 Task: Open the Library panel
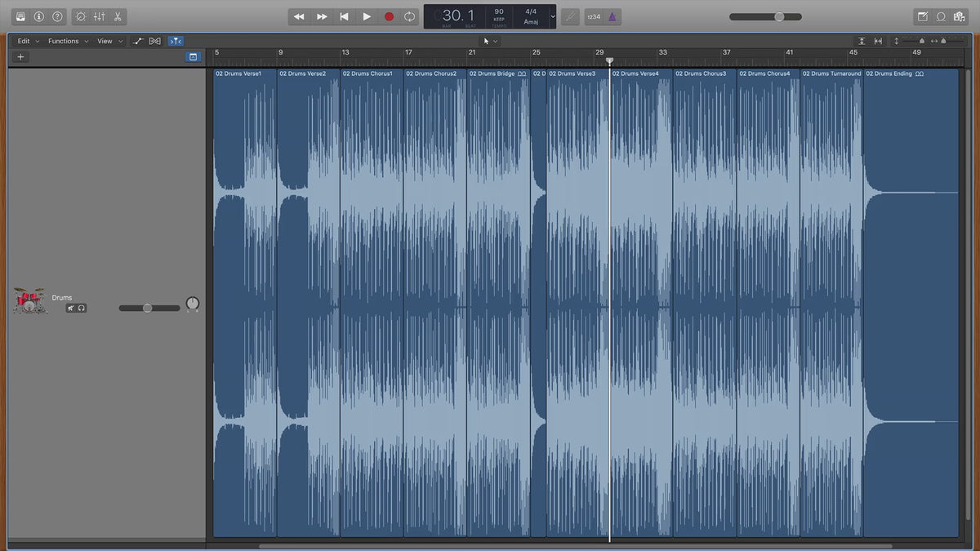click(x=20, y=16)
